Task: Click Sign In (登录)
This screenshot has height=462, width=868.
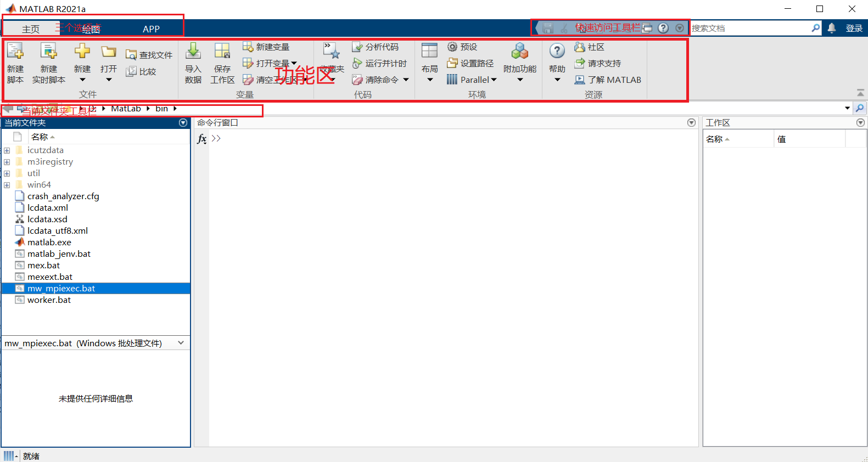Action: [x=854, y=28]
